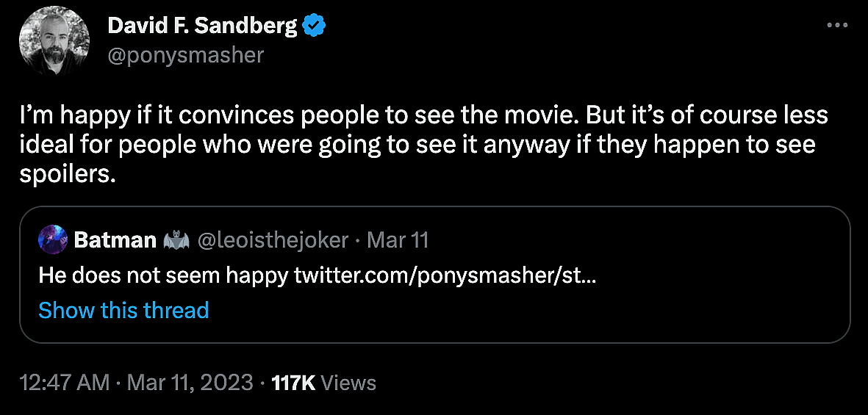Open the David F. Sandberg display name
The height and width of the screenshot is (415, 868).
click(x=202, y=27)
